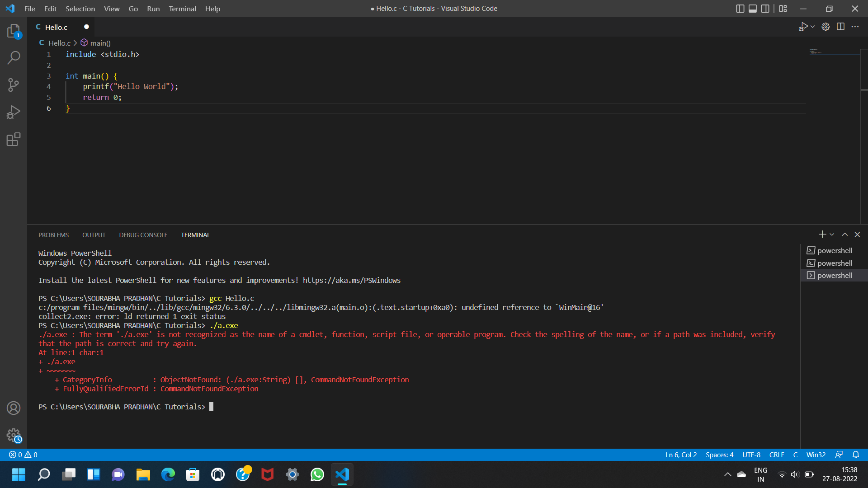Change the CRLF line ending setting

(x=776, y=455)
